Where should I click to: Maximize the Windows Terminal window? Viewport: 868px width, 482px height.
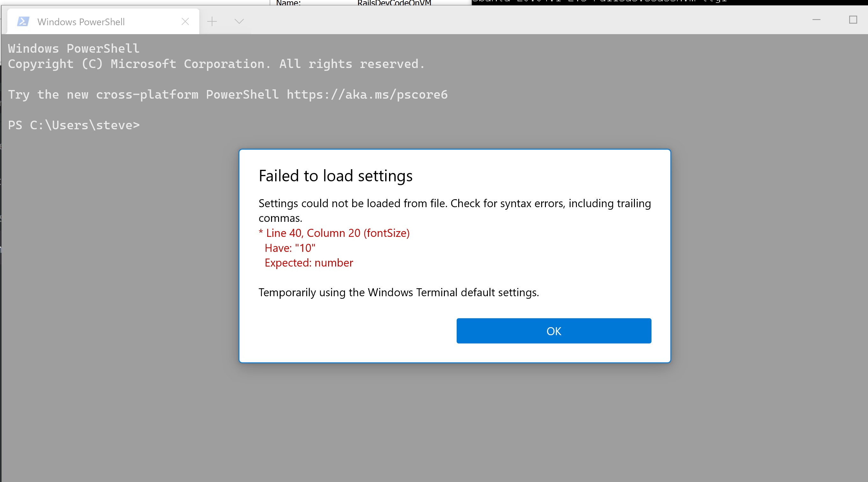853,20
